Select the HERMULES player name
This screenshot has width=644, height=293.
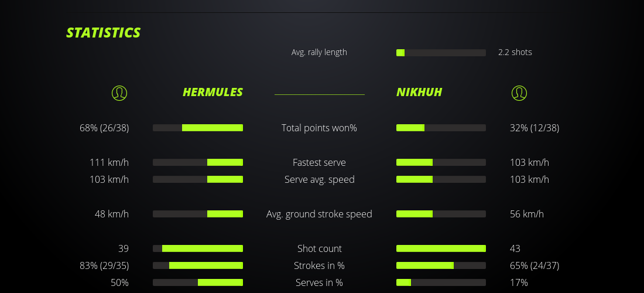[213, 92]
